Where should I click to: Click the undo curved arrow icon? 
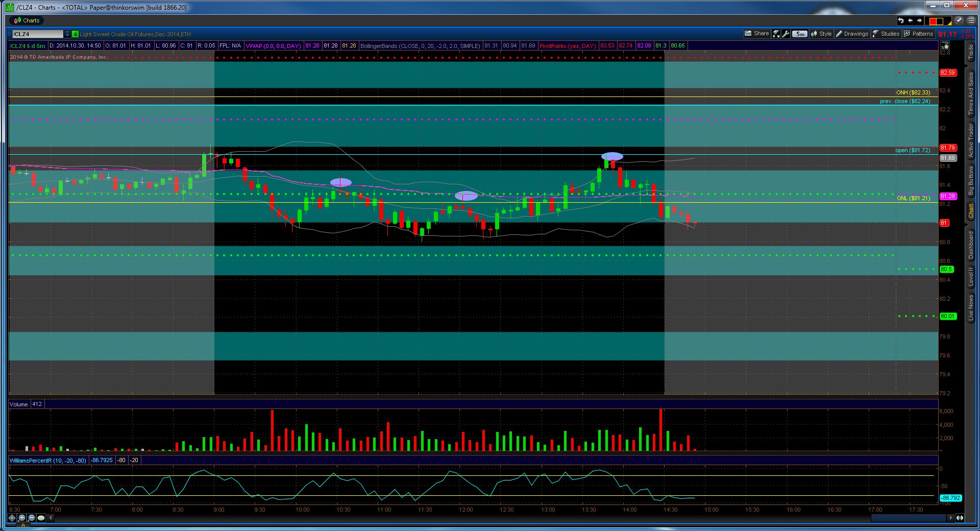point(901,20)
